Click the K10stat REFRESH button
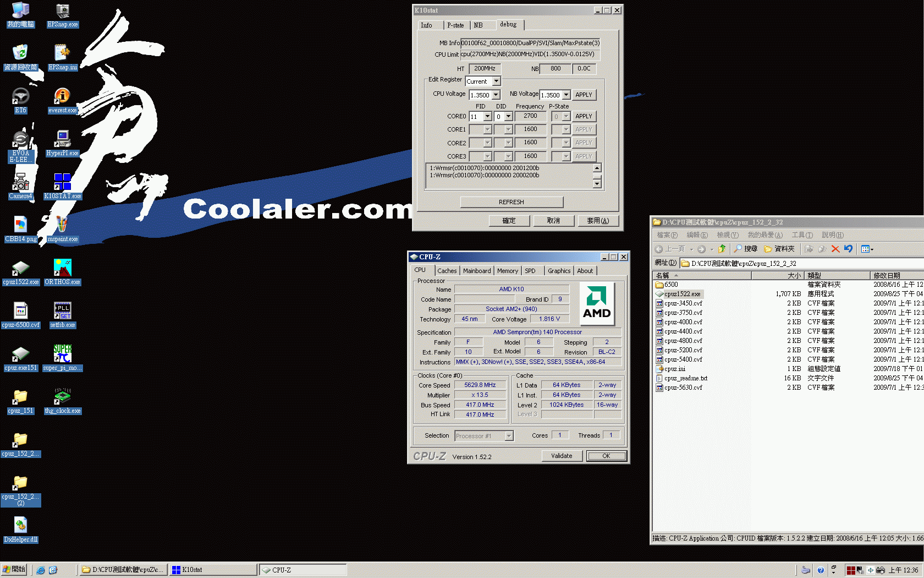Screen dimensions: 924x578 click(x=512, y=202)
